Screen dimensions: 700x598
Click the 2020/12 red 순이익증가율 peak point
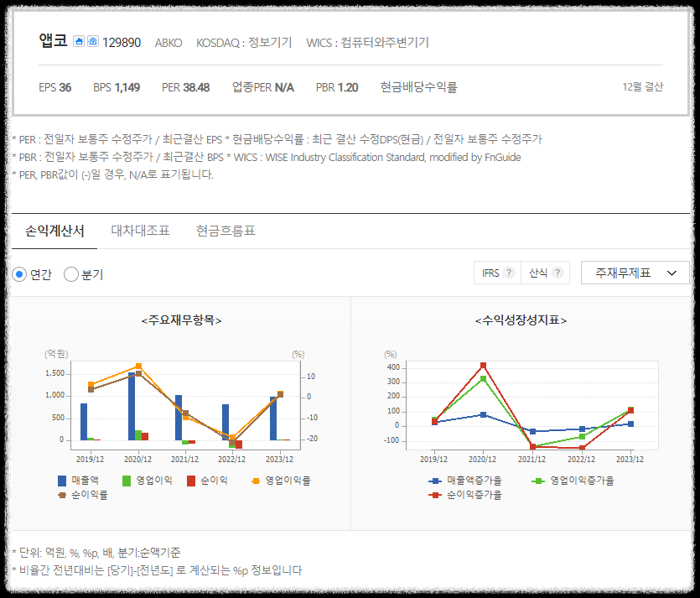click(x=483, y=366)
